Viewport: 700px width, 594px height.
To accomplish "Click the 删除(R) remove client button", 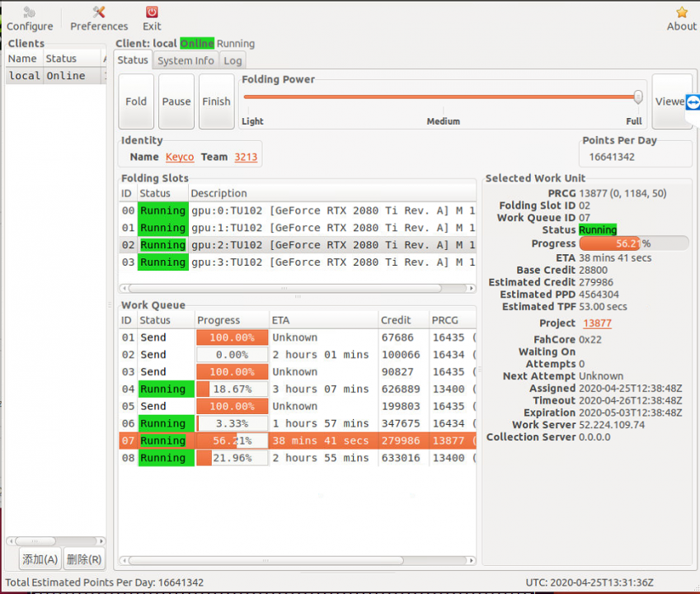I will pos(84,559).
